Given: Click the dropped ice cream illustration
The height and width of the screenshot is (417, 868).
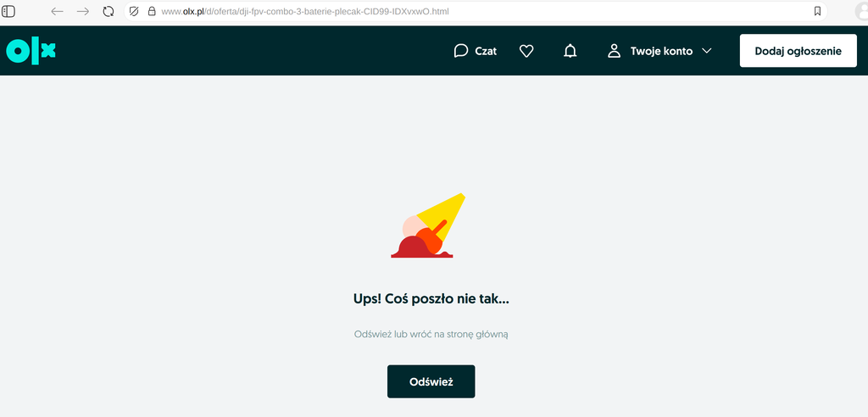Looking at the screenshot, I should [x=429, y=227].
